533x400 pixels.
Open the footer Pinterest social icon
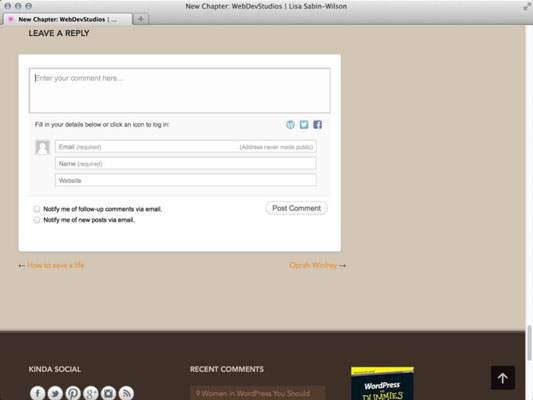click(x=73, y=393)
